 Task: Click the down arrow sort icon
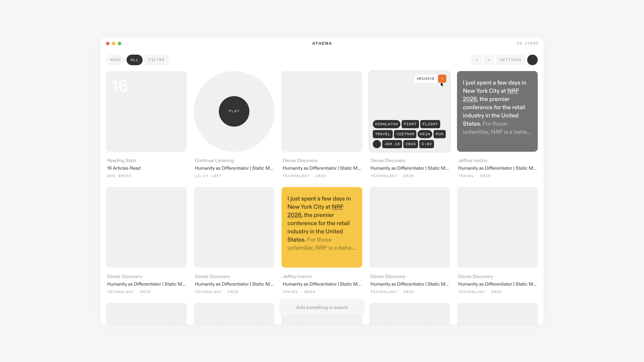point(489,60)
